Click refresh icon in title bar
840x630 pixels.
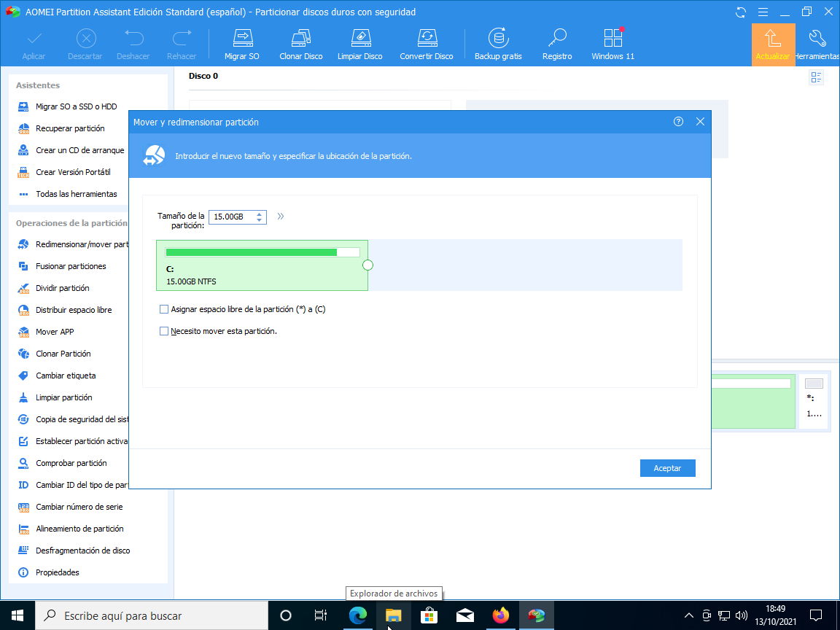tap(741, 12)
